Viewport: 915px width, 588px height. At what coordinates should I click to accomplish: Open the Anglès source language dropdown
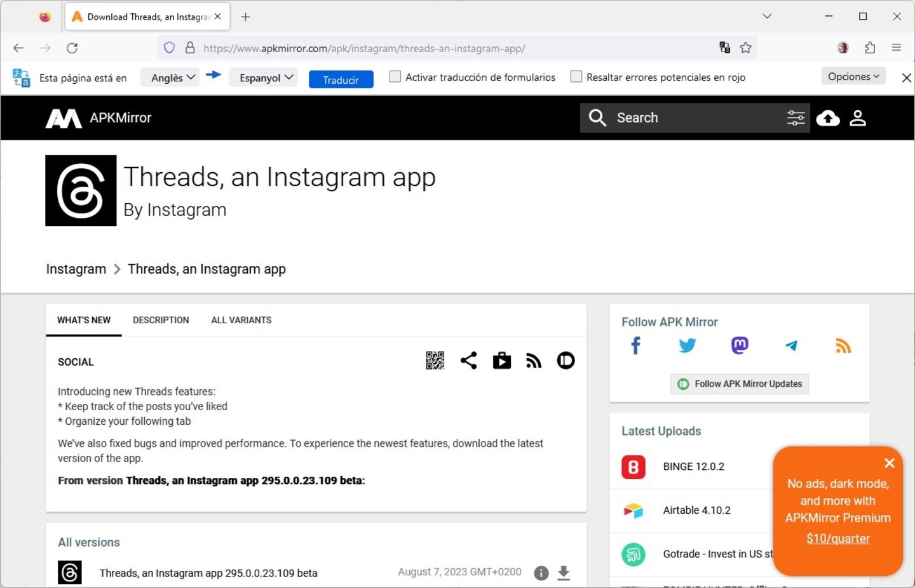[170, 77]
